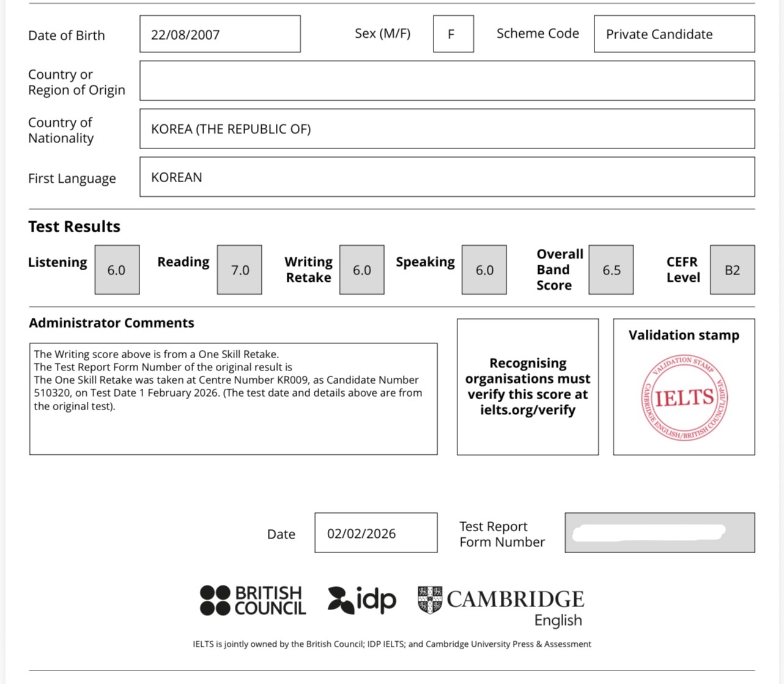
Task: Click the red IELTS validation stamp
Action: pos(684,398)
